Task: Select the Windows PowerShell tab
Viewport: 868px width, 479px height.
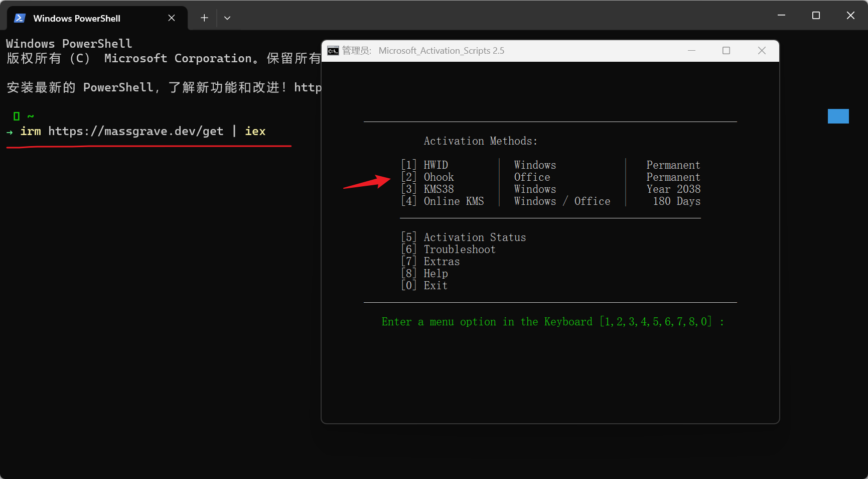Action: [x=77, y=18]
